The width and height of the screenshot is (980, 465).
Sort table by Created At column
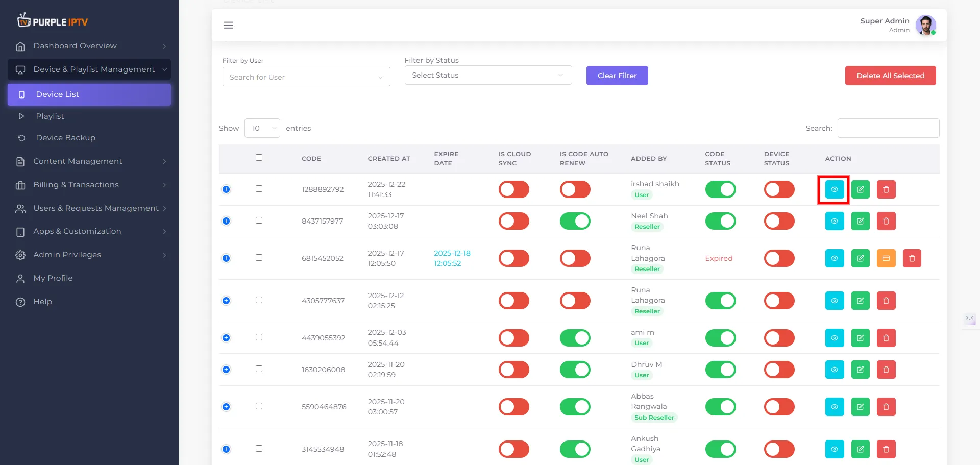click(389, 159)
